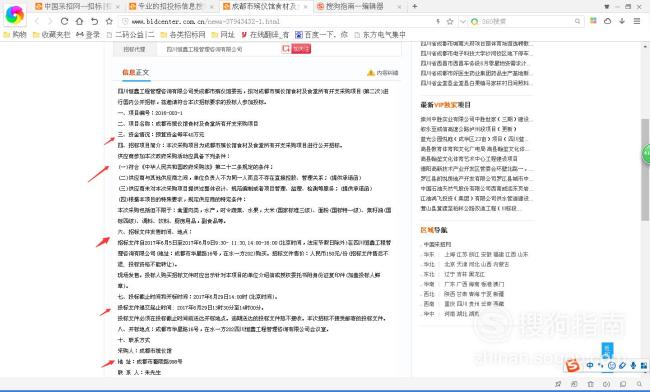Open the 中国采招网 link under 区域导航
The height and width of the screenshot is (392, 650).
point(437,244)
